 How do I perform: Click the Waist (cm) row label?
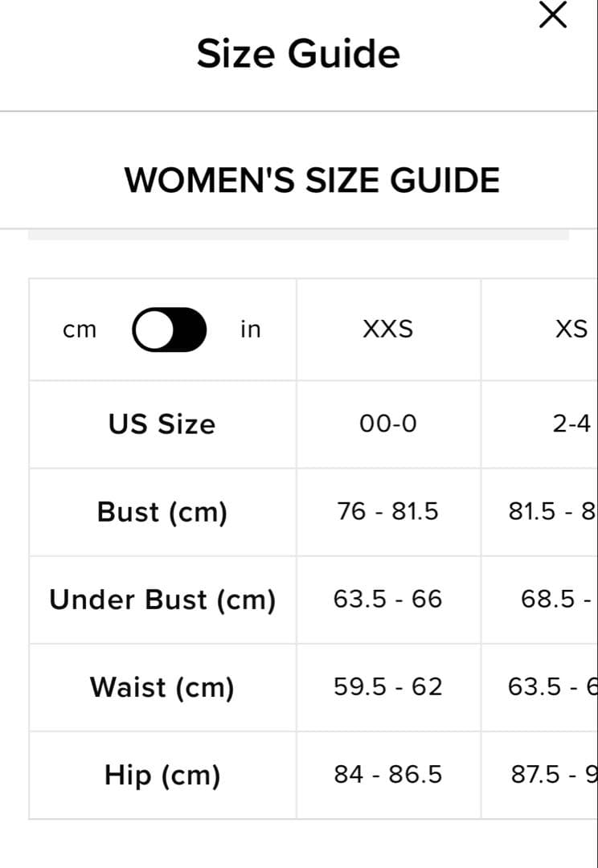(x=162, y=687)
